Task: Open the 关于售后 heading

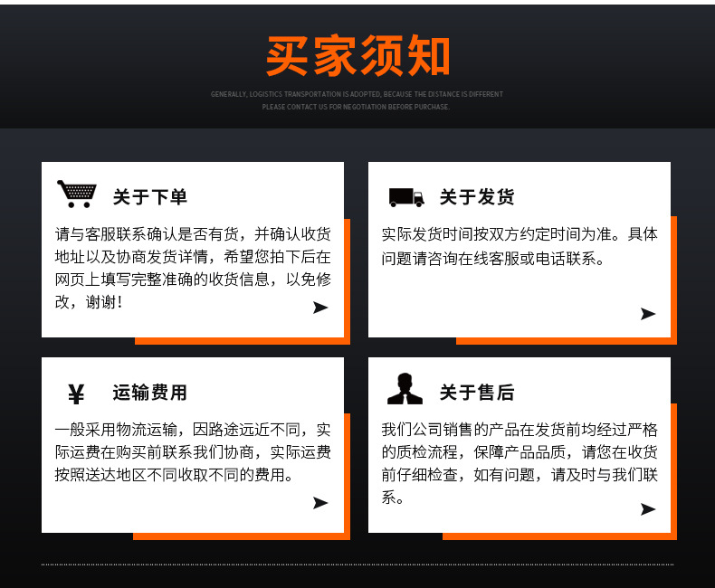Action: pos(477,393)
